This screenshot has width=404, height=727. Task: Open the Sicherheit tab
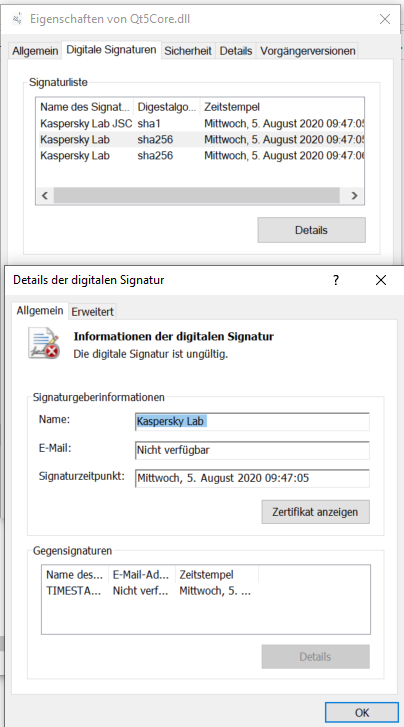coord(188,51)
